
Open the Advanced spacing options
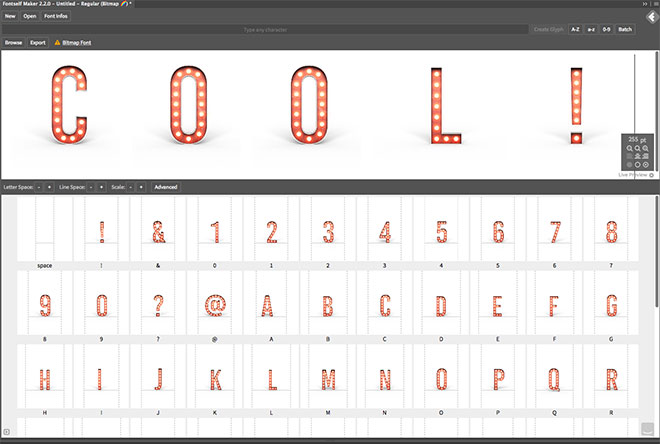tap(166, 187)
